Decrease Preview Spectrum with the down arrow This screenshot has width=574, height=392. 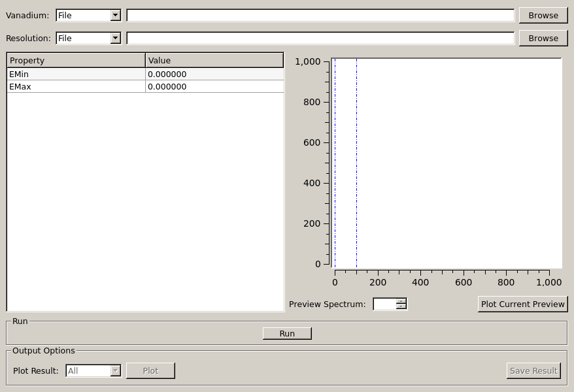point(401,306)
